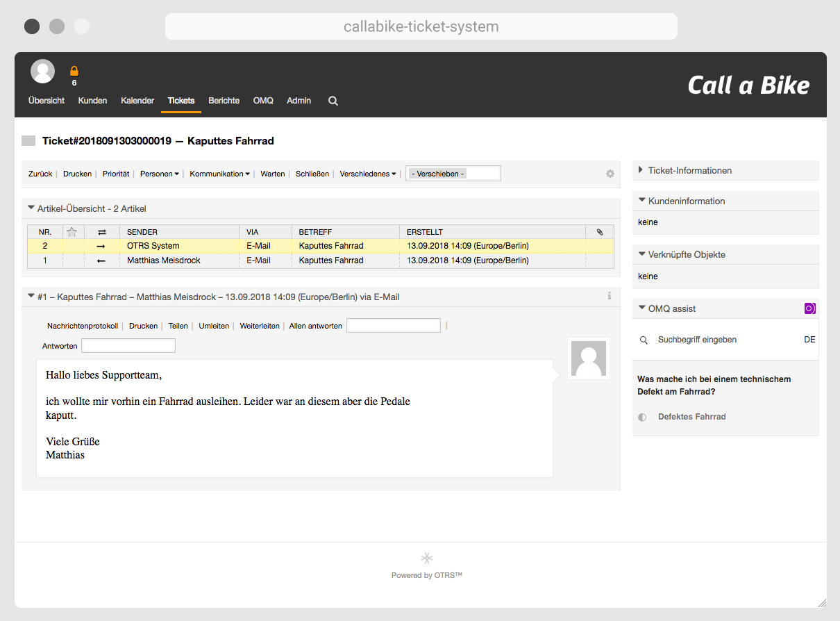Open the user avatar in header
This screenshot has height=621, width=840.
click(x=43, y=71)
